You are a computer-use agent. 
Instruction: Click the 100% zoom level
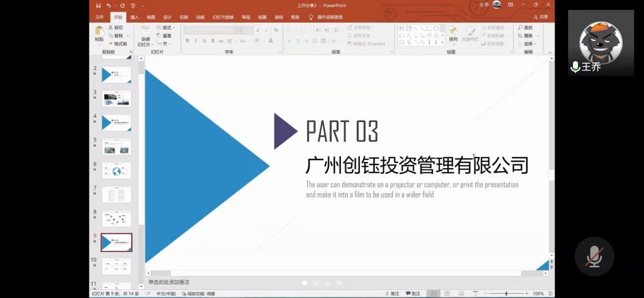(538, 294)
